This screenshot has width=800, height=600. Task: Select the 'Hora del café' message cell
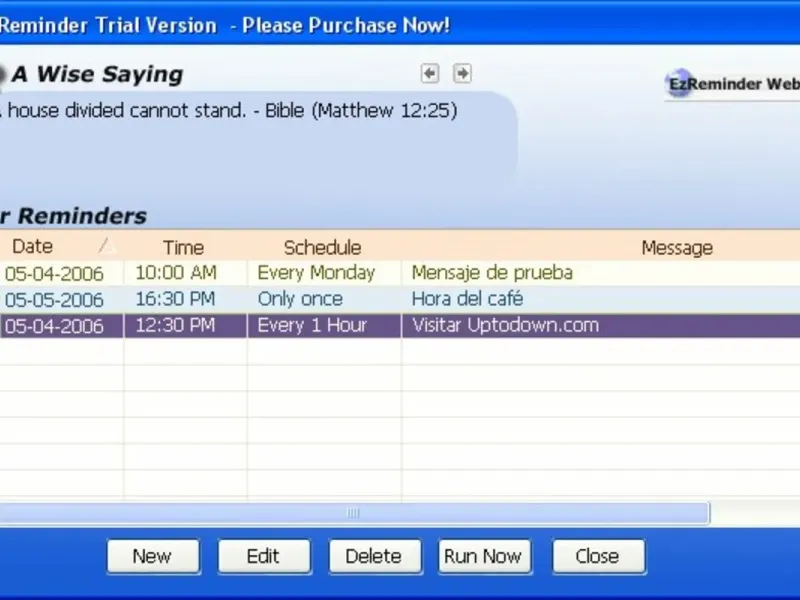click(x=601, y=299)
